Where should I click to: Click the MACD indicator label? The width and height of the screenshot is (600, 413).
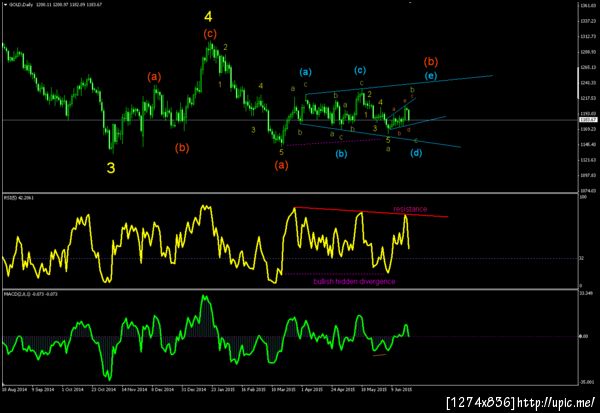31,294
